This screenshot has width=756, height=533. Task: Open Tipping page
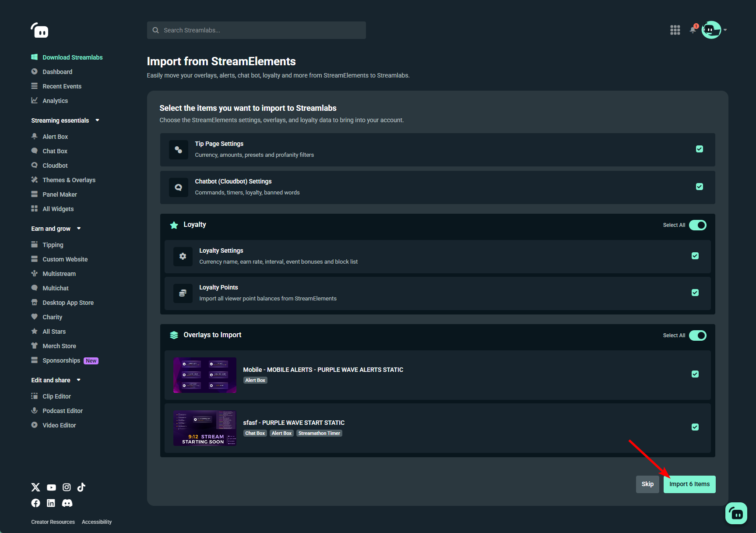(47, 245)
